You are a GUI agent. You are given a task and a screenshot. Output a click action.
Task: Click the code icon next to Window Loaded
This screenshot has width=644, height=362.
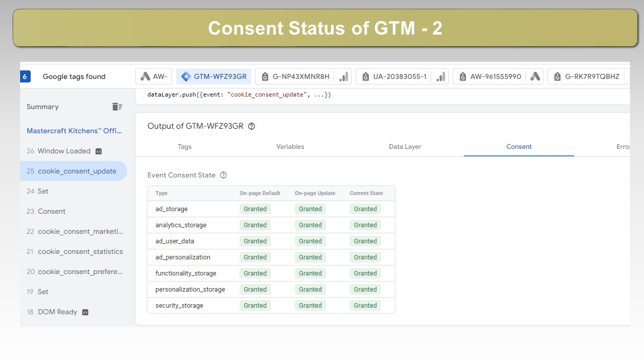(99, 151)
